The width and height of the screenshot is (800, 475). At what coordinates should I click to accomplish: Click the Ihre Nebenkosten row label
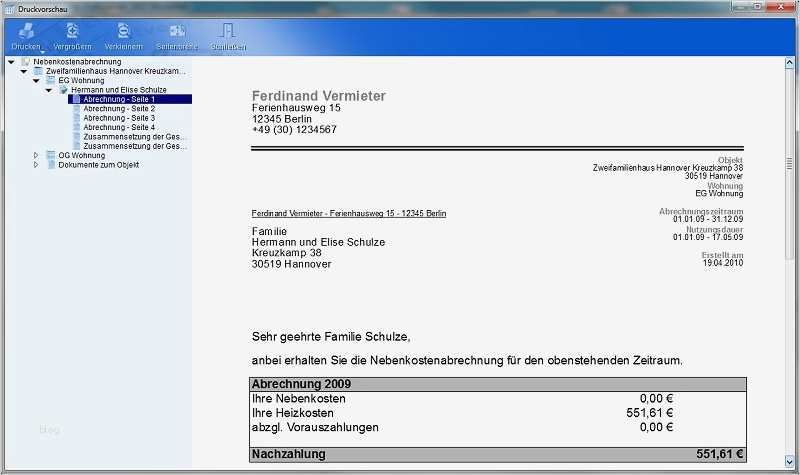coord(298,398)
